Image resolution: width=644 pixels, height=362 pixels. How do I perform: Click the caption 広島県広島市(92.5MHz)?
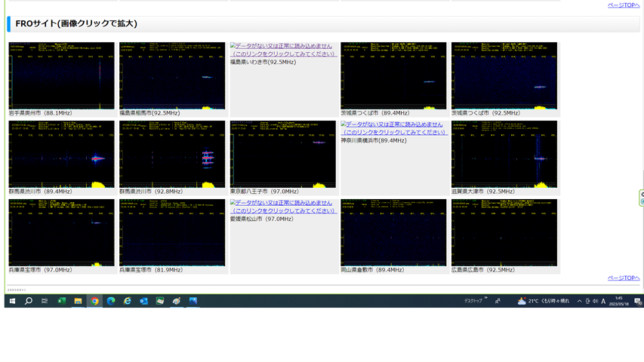(483, 270)
